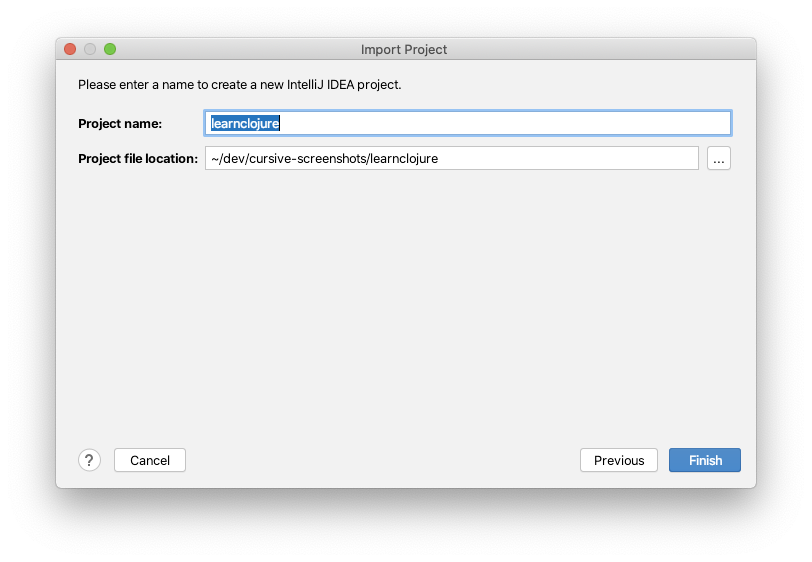Click into the Project file location field
Image resolution: width=812 pixels, height=562 pixels.
(x=452, y=158)
